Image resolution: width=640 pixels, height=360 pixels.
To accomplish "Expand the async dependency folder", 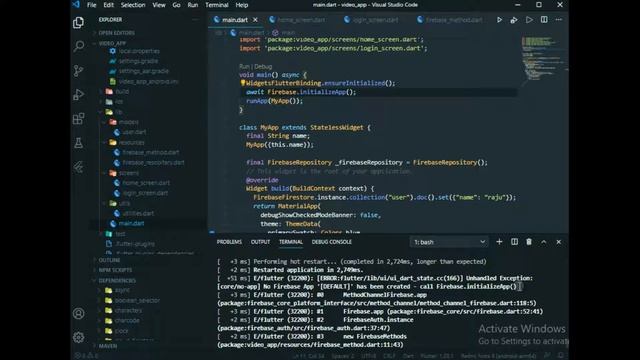I will point(122,290).
